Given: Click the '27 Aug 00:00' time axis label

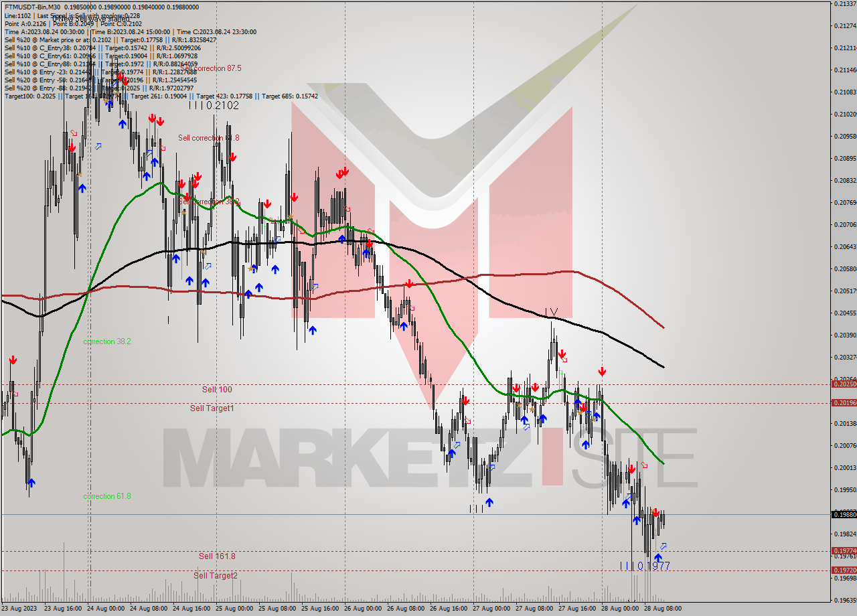Looking at the screenshot, I should click(491, 609).
